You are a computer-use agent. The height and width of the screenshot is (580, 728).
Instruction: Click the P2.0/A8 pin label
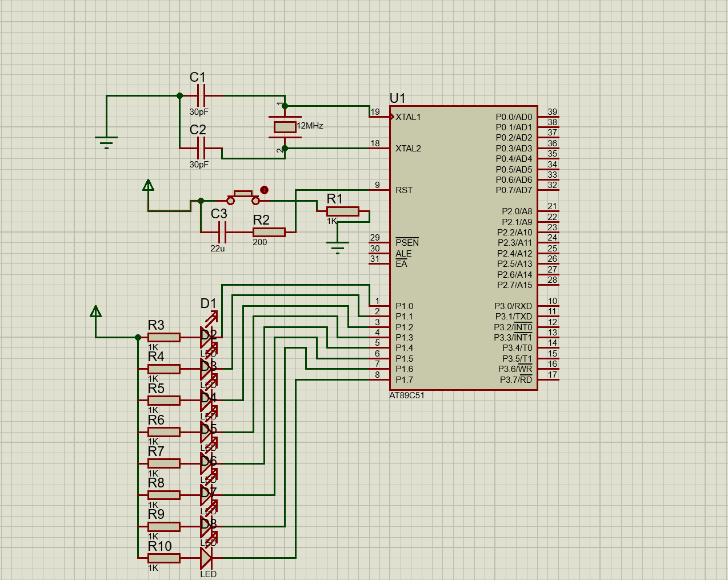(x=517, y=211)
